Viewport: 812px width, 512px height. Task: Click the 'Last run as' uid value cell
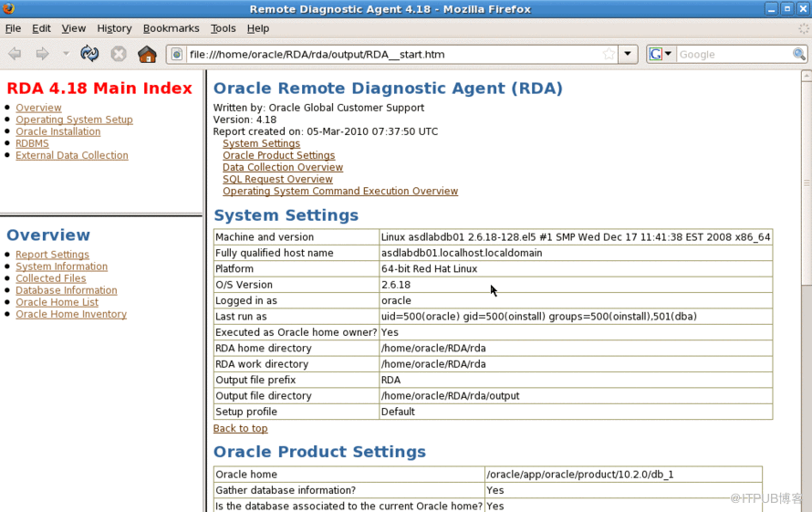(x=576, y=316)
